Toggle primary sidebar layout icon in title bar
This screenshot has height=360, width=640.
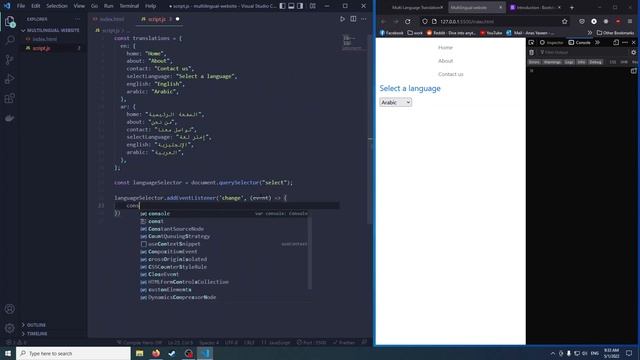(282, 6)
